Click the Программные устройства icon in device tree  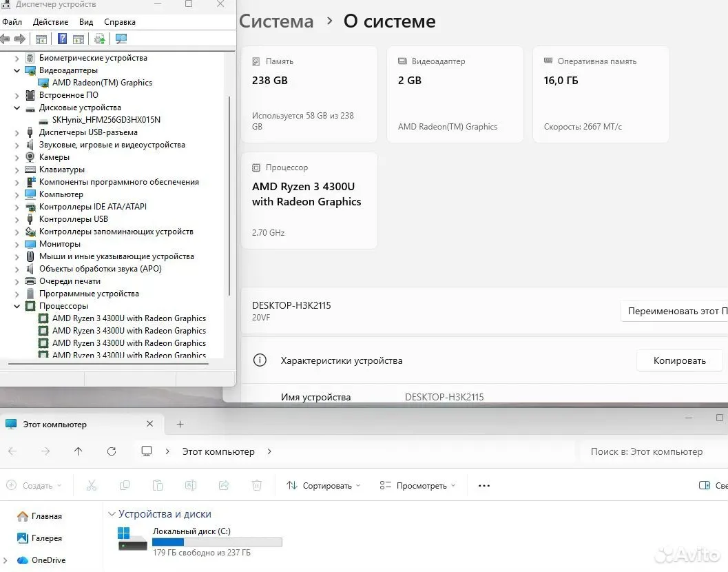tap(30, 294)
